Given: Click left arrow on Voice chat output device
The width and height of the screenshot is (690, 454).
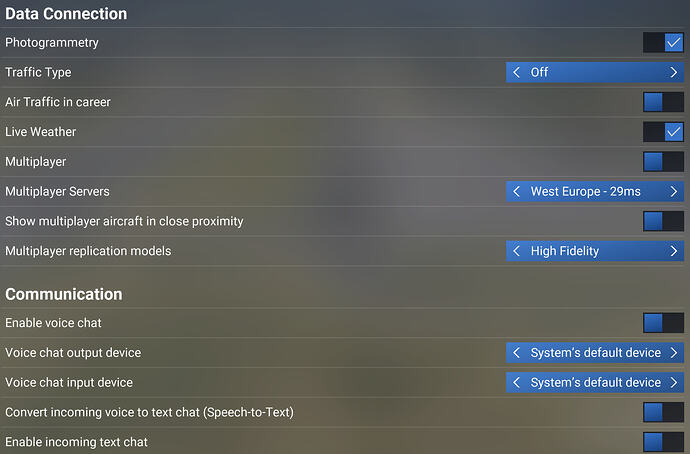Looking at the screenshot, I should click(x=517, y=352).
